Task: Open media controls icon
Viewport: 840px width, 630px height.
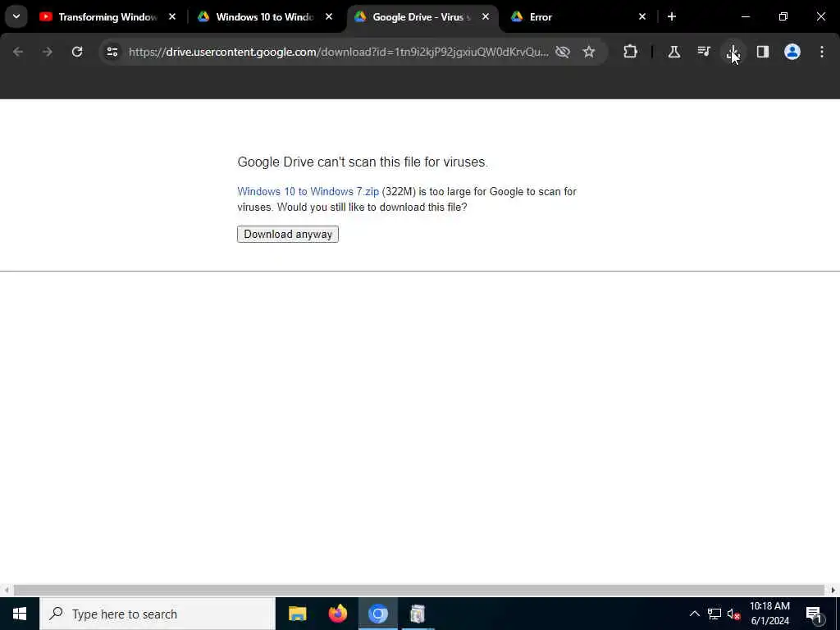Action: [x=704, y=52]
